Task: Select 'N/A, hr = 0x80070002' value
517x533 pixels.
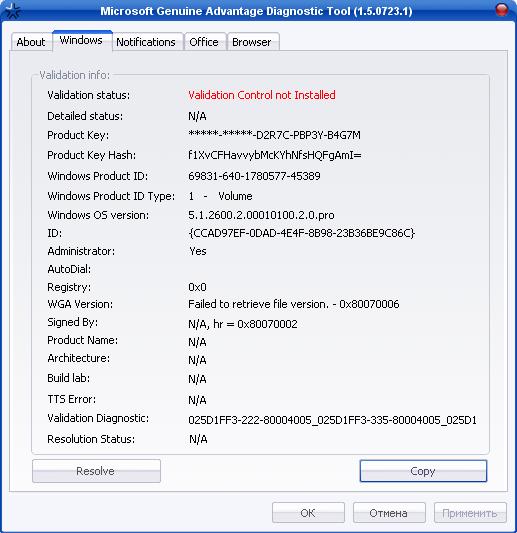Action: [x=243, y=324]
